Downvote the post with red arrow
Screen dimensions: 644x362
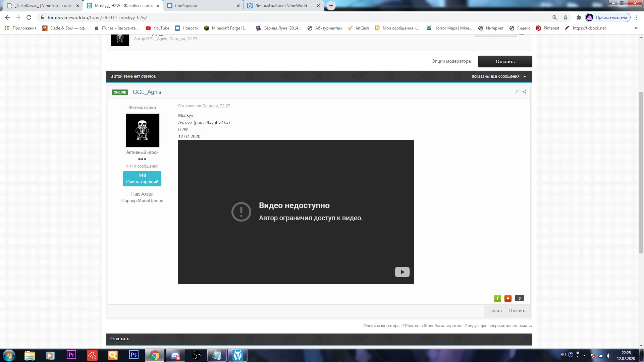tap(508, 298)
